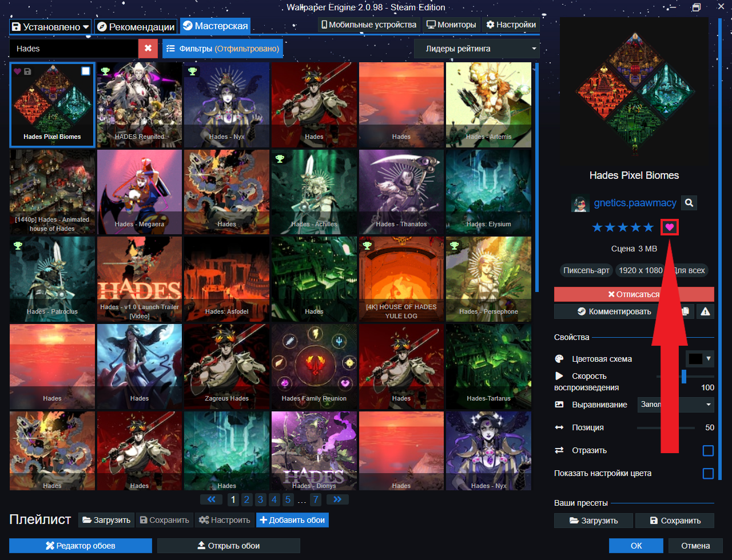Select the Hades - Thanatos wallpaper
Viewport: 732px width, 560px height.
[401, 192]
